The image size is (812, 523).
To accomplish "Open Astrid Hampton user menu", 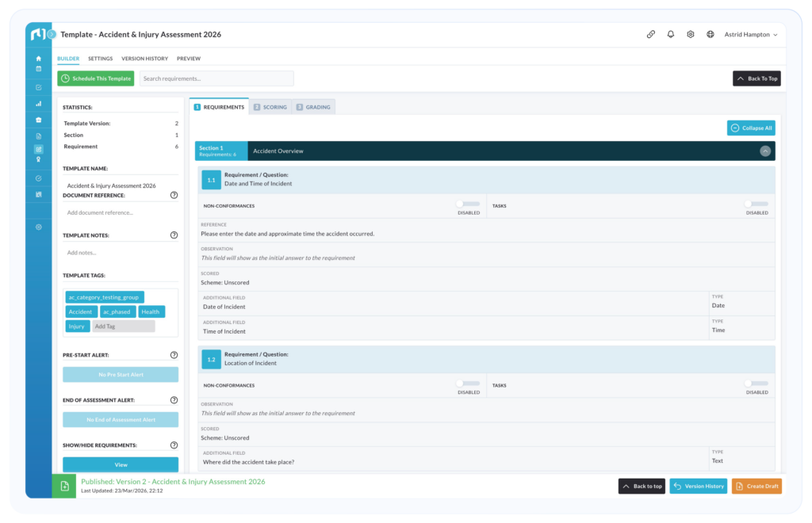I will (750, 35).
